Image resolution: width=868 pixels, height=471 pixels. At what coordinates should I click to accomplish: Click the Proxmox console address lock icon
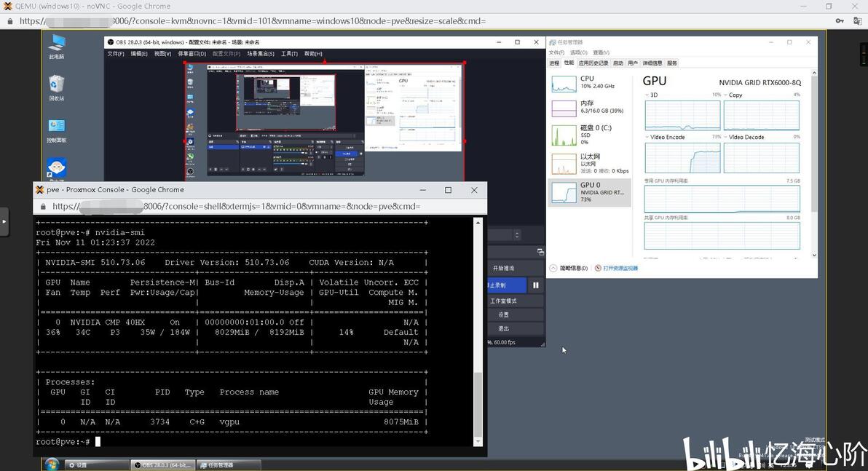(x=43, y=207)
